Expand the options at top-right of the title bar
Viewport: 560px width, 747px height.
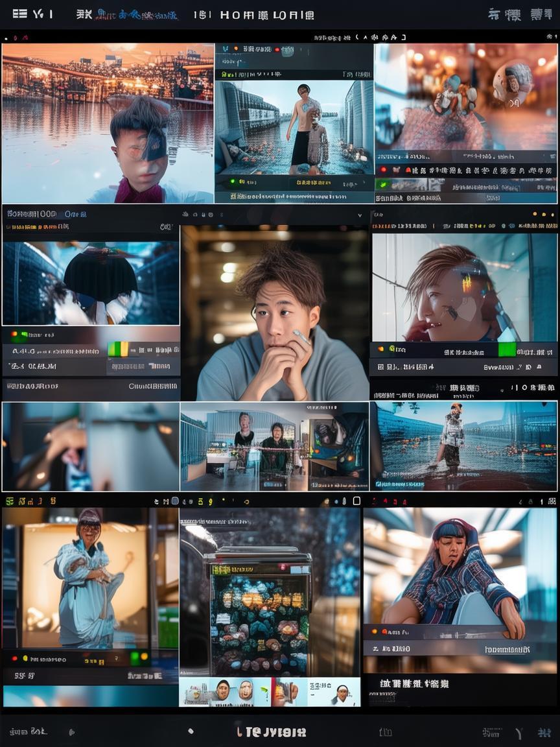tap(536, 14)
